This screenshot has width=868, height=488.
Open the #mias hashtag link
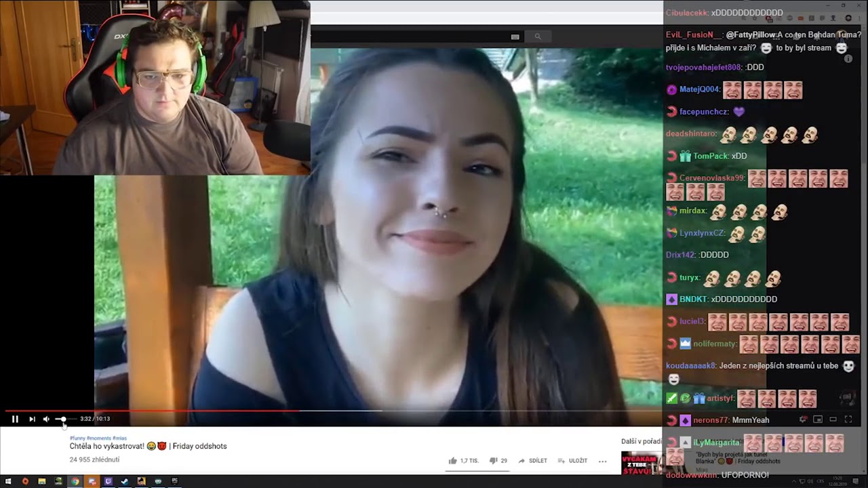coord(119,439)
